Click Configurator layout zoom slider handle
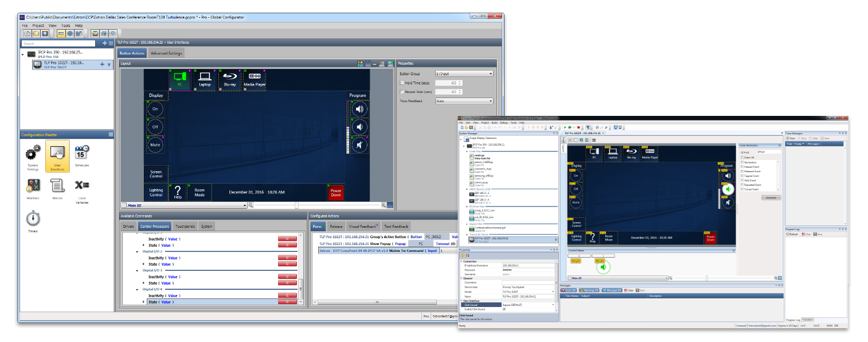This screenshot has height=342, width=868. (296, 205)
